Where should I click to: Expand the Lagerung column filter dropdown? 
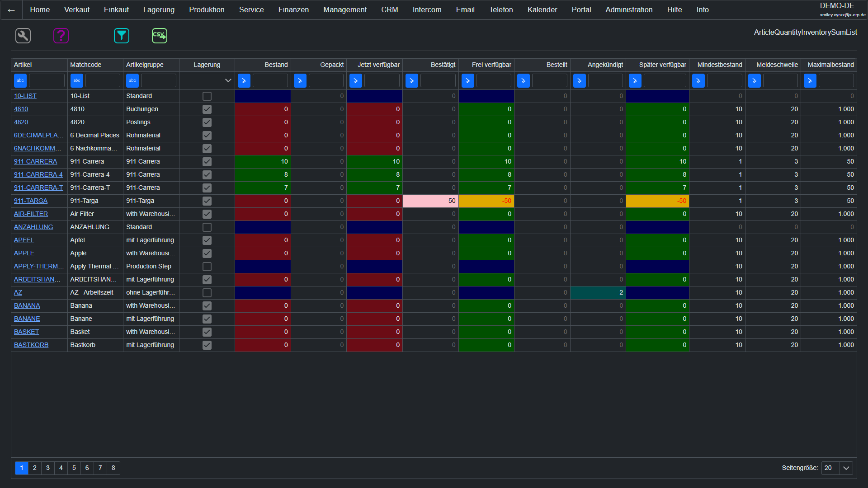click(x=228, y=81)
